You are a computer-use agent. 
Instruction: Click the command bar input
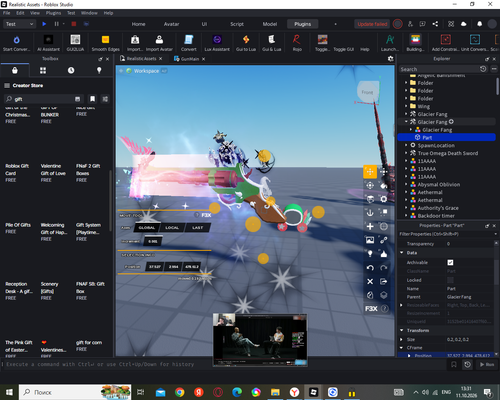[x=224, y=364]
